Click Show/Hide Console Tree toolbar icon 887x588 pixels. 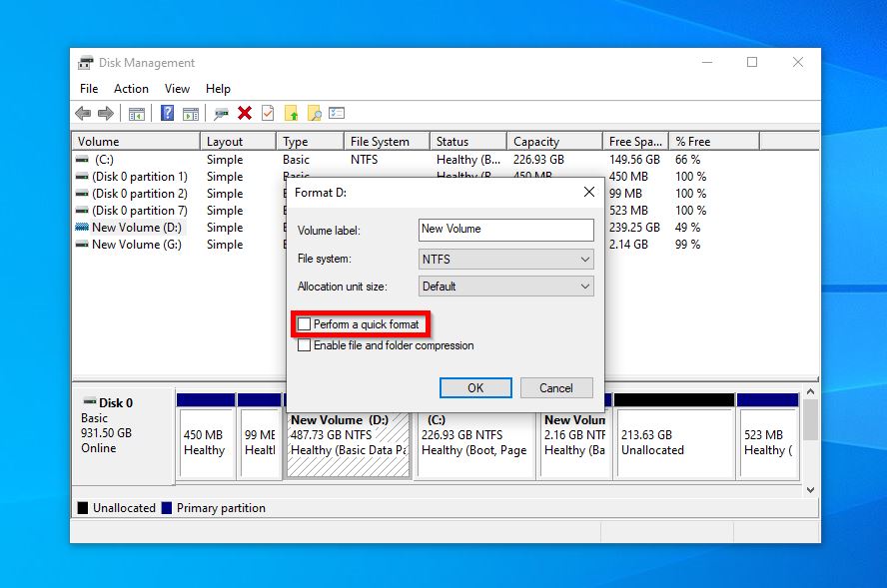tap(136, 114)
